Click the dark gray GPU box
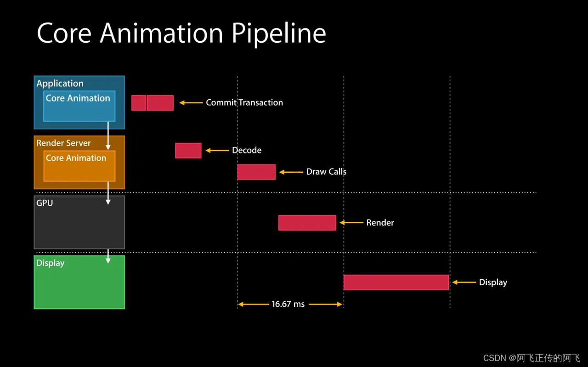The width and height of the screenshot is (588, 367). tap(79, 222)
